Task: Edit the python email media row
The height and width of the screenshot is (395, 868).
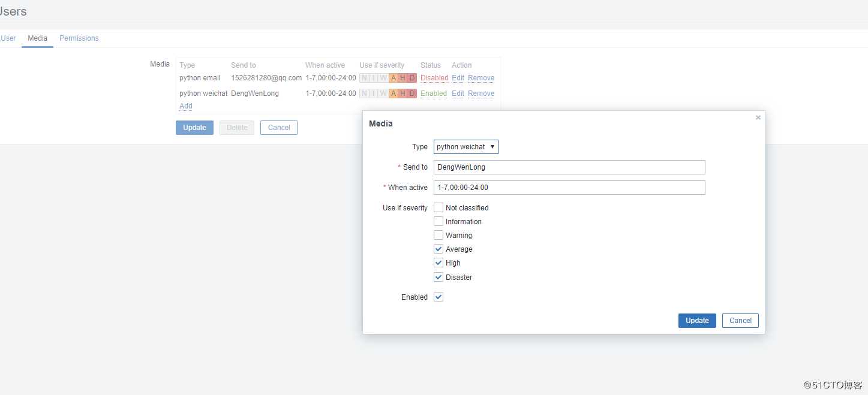Action: [458, 78]
